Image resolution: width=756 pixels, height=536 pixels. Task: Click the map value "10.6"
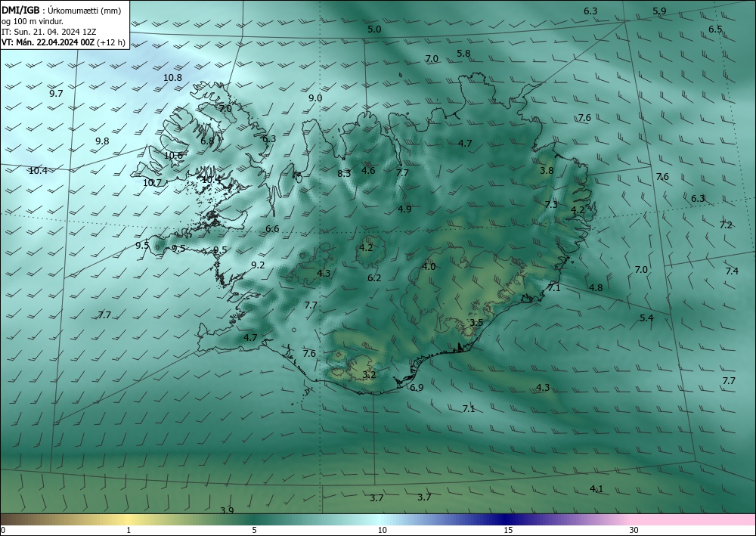coord(173,156)
